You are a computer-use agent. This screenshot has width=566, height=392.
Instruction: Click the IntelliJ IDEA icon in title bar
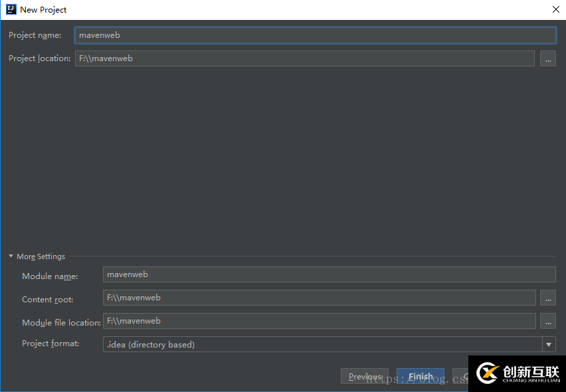(9, 9)
